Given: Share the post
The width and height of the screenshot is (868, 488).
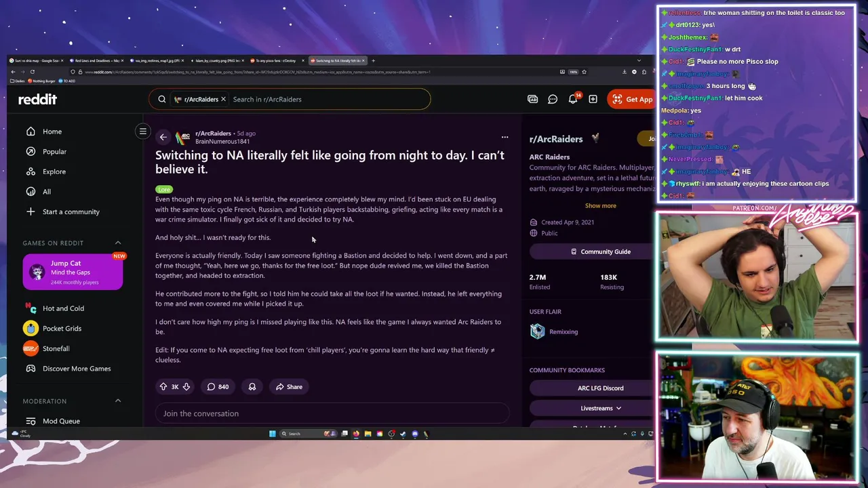Looking at the screenshot, I should pyautogui.click(x=289, y=386).
